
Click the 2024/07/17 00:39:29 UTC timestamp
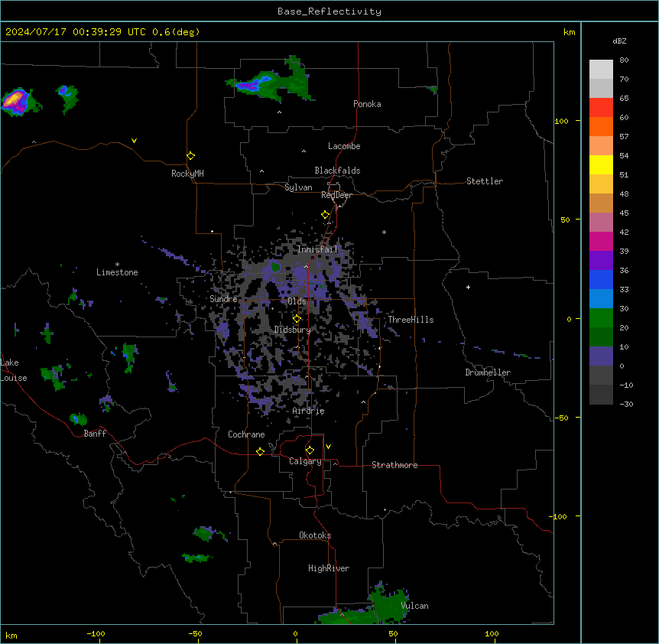76,32
